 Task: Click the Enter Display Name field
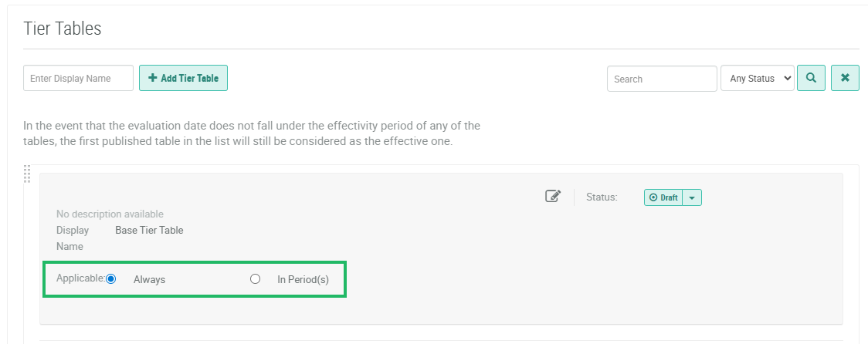pos(78,78)
